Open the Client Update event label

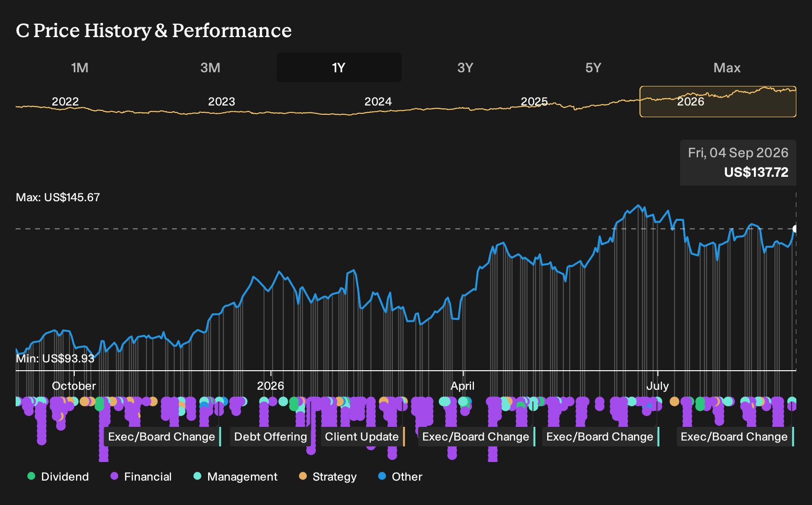(363, 437)
